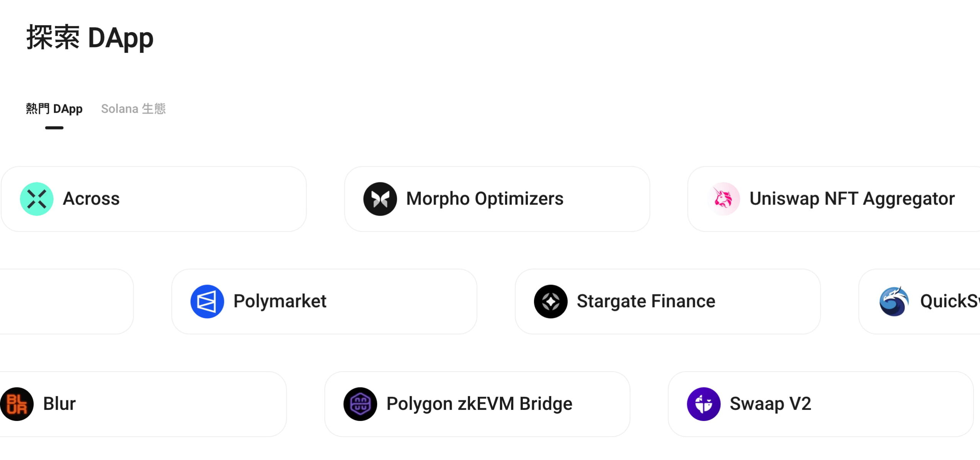
Task: Open the Stargate Finance card
Action: click(668, 301)
